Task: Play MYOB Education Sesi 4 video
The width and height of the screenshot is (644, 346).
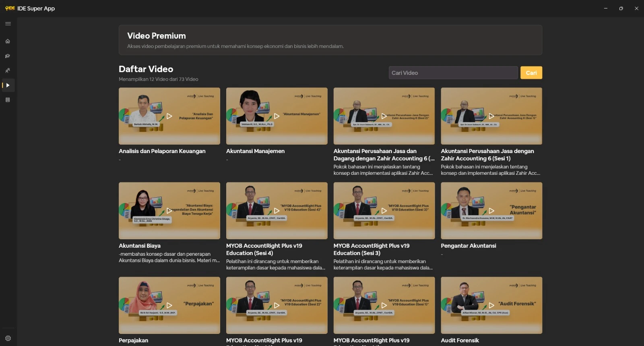Action: click(x=277, y=211)
